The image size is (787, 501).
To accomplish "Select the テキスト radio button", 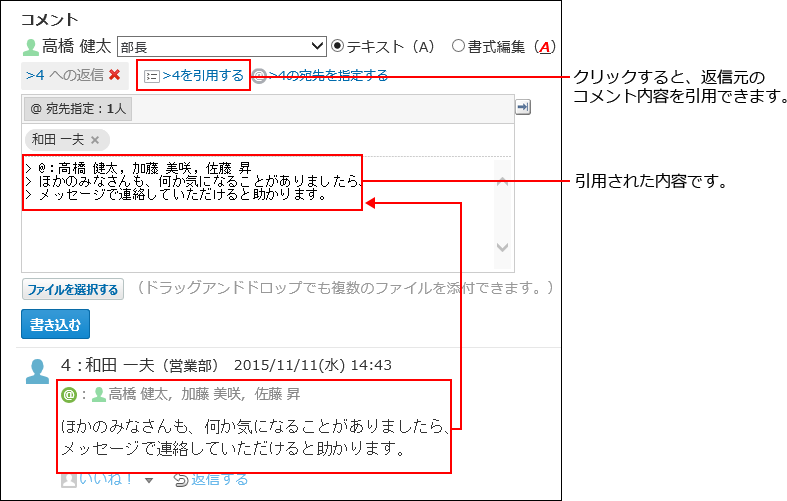I will click(338, 46).
